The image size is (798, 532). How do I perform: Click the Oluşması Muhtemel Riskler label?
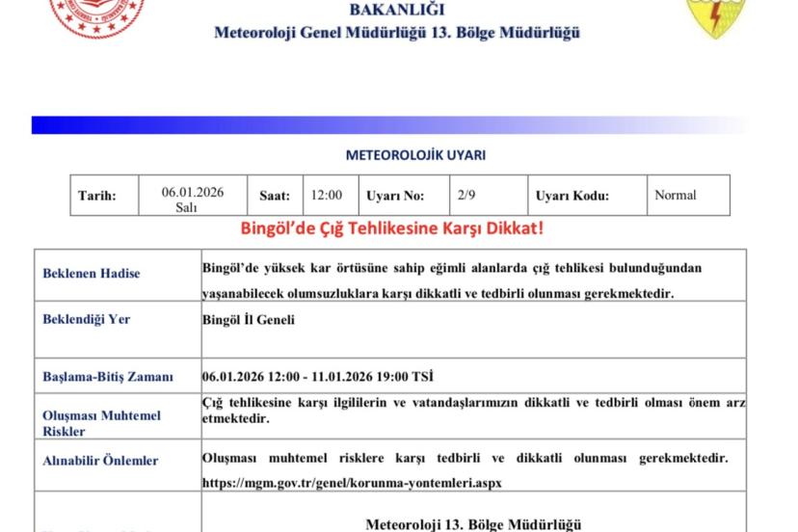pos(101,423)
